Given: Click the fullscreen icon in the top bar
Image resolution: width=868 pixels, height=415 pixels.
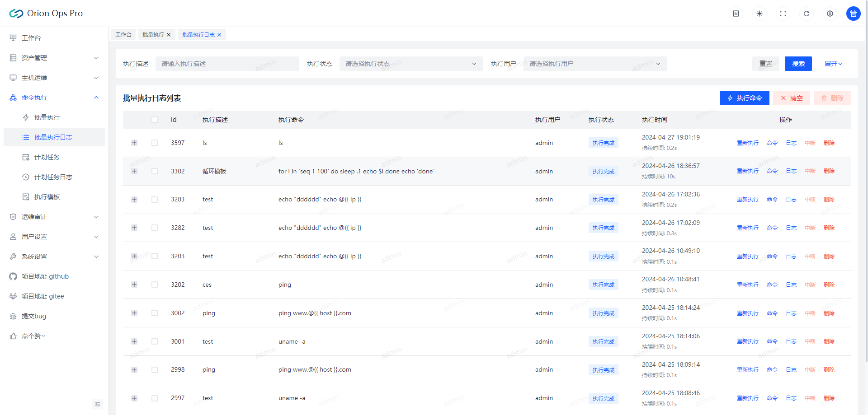Looking at the screenshot, I should [x=783, y=14].
